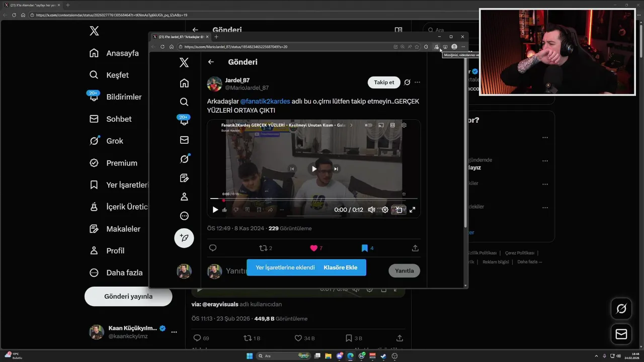Click the media control music icon in front browser toolbar
This screenshot has height=362, width=644.
pyautogui.click(x=436, y=47)
